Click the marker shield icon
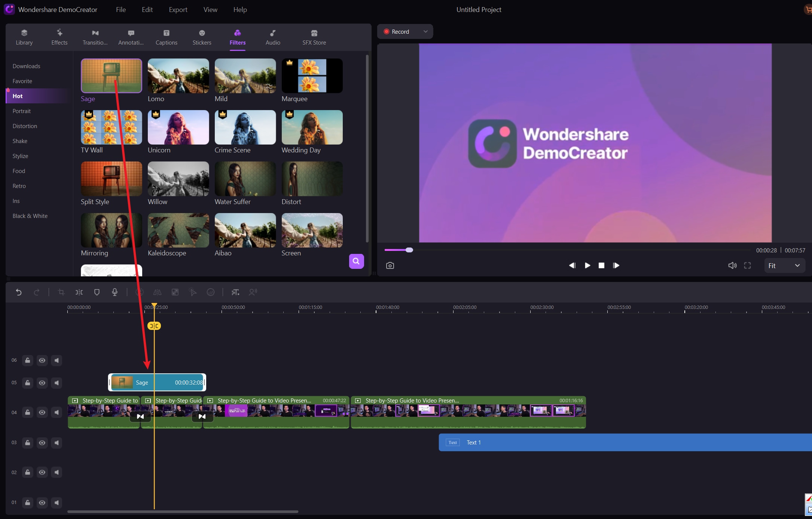The image size is (812, 519). click(97, 292)
